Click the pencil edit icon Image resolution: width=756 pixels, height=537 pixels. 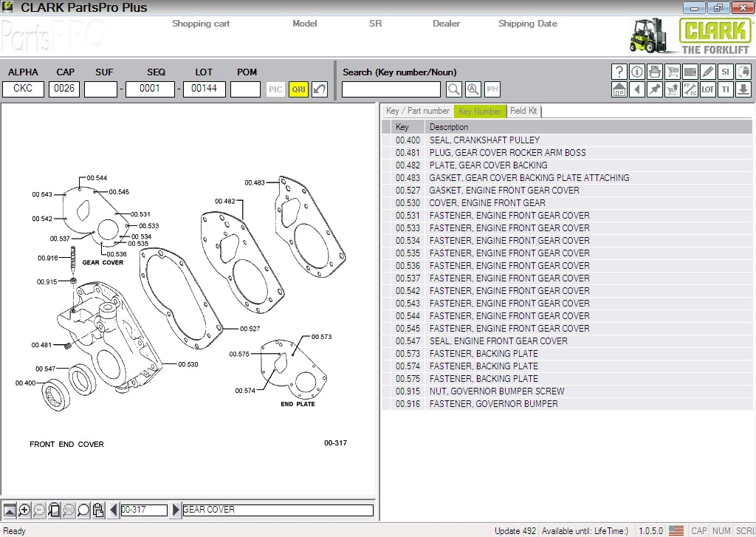pyautogui.click(x=708, y=72)
